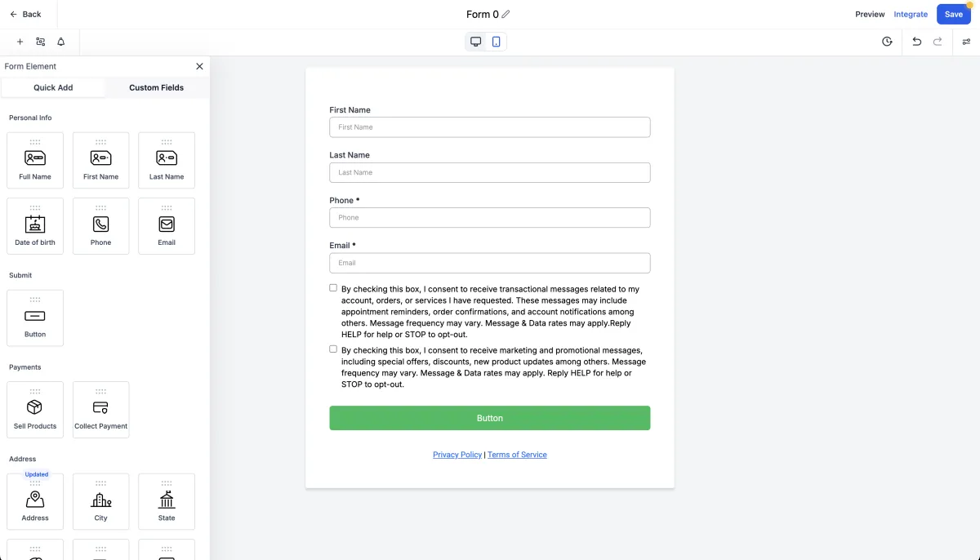Click the pencil icon to rename Form 0
Screen dimensions: 980x560
pos(506,14)
